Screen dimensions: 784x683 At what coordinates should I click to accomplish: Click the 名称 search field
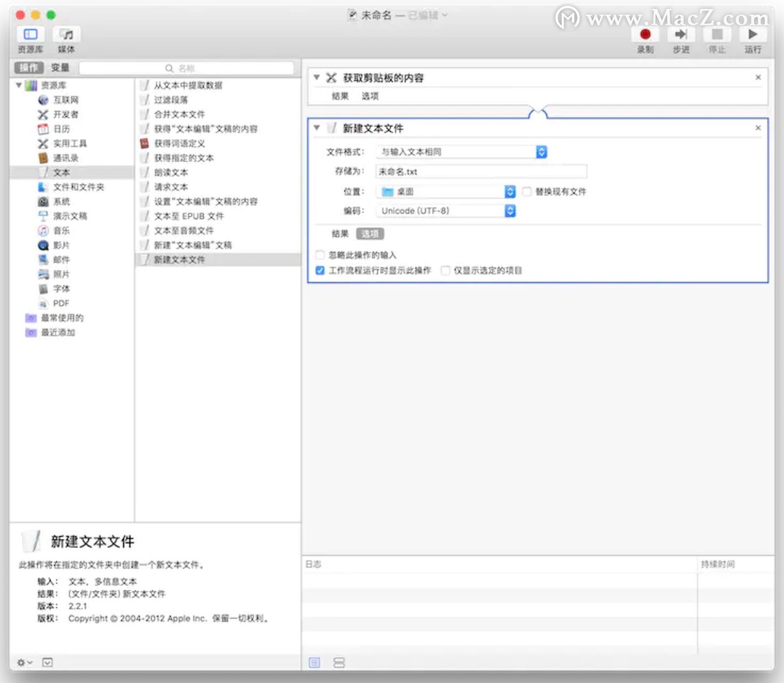(x=186, y=68)
